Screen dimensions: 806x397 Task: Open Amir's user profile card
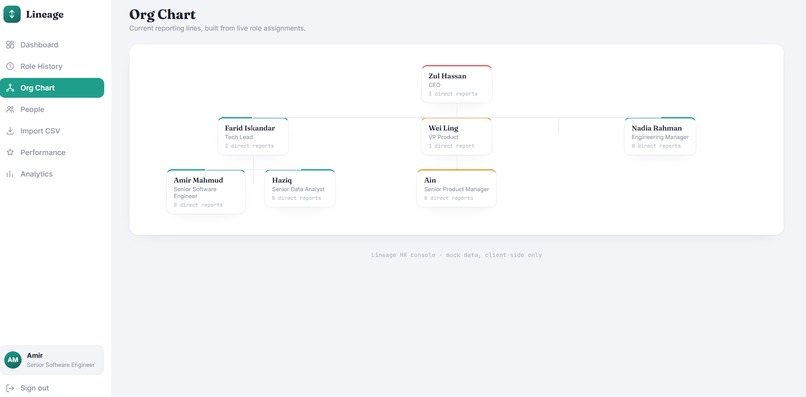[x=52, y=360]
